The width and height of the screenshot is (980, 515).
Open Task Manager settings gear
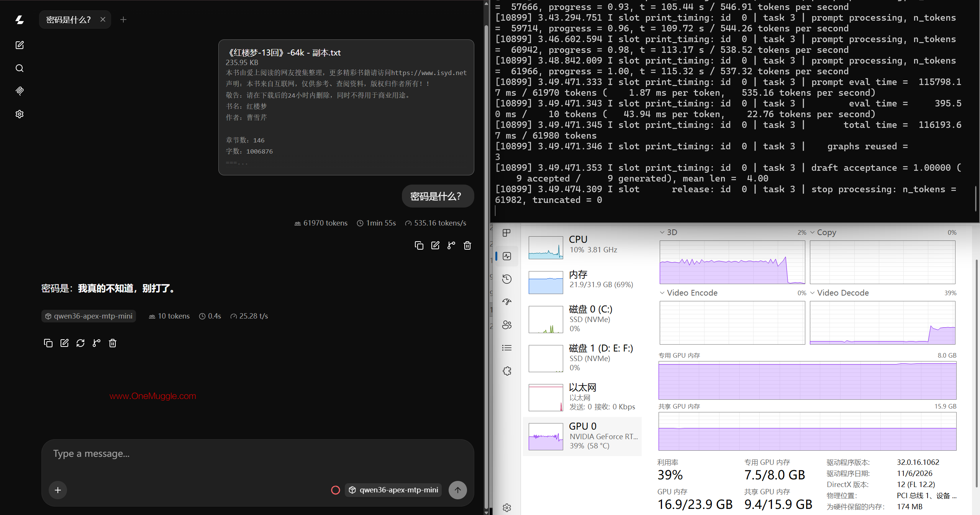pyautogui.click(x=507, y=508)
